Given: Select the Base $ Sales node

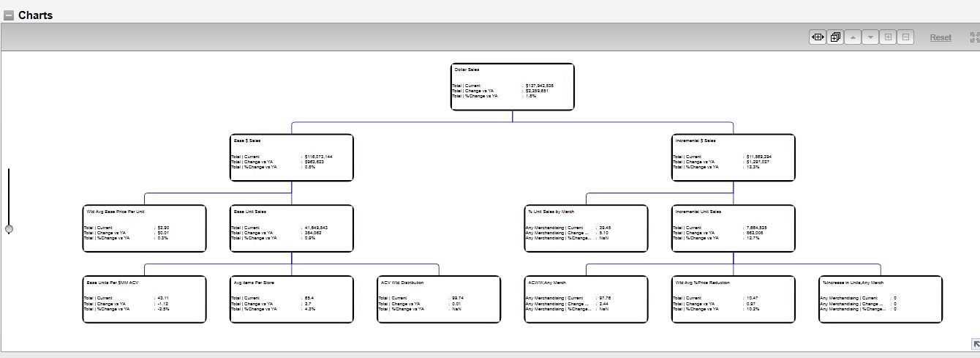Looking at the screenshot, I should pyautogui.click(x=292, y=157).
